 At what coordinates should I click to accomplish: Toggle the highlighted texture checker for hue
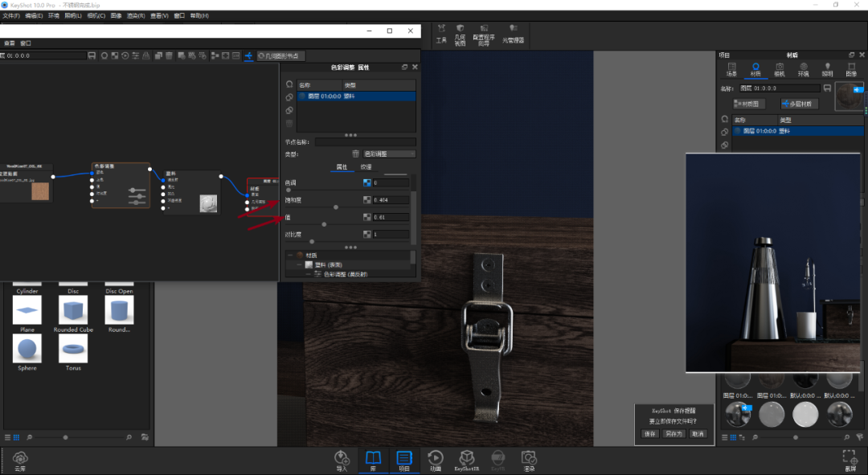click(x=367, y=182)
